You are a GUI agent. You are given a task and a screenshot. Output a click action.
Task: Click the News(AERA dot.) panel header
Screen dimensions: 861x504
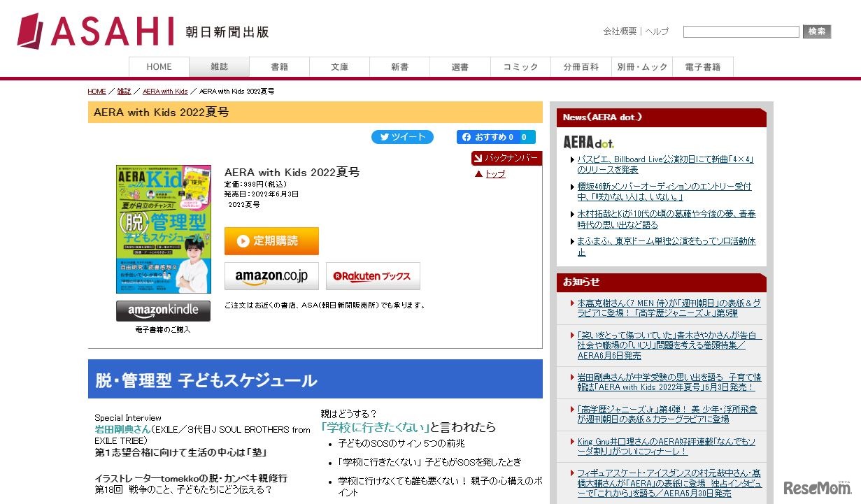662,117
